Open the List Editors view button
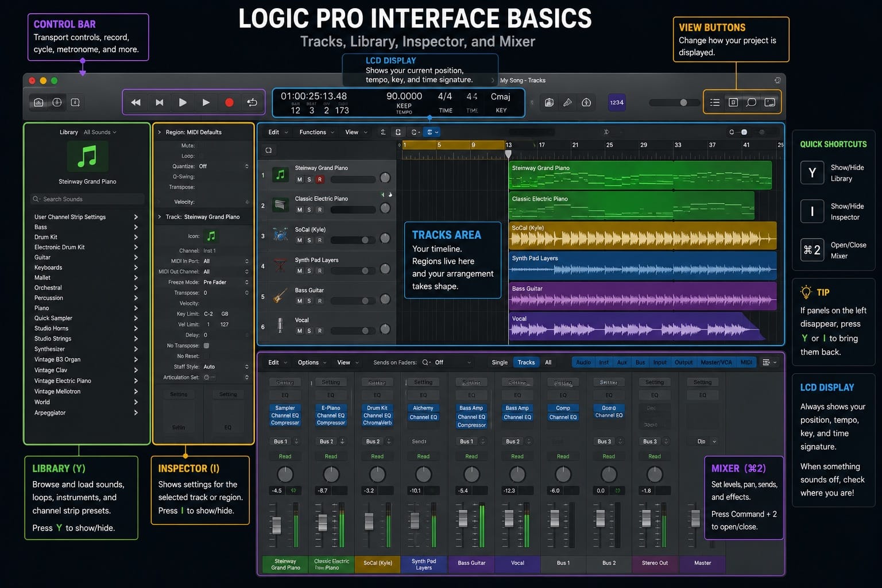882x588 pixels. (x=715, y=102)
